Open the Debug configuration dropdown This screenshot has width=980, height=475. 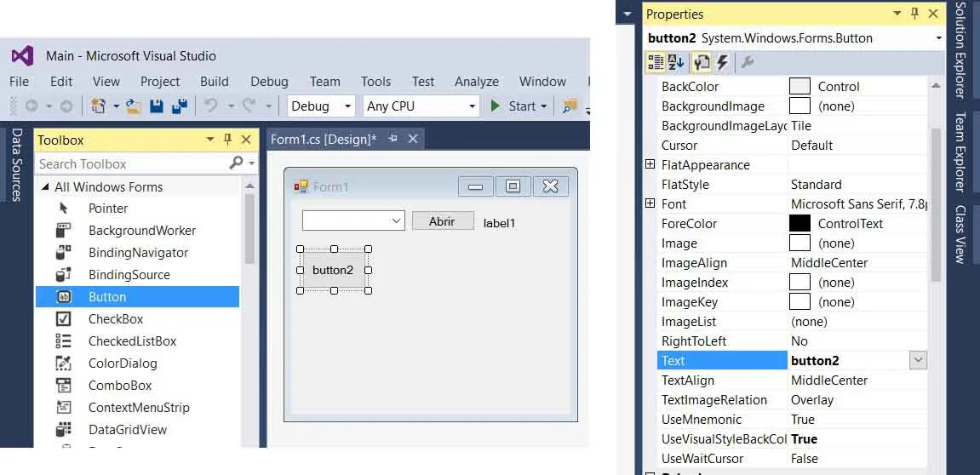coord(348,106)
